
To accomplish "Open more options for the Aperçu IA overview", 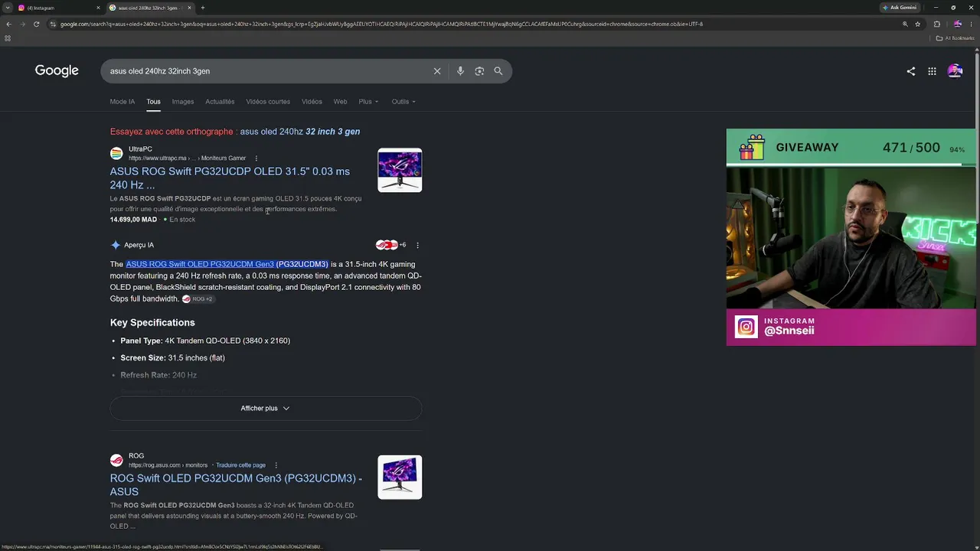I will tap(417, 245).
